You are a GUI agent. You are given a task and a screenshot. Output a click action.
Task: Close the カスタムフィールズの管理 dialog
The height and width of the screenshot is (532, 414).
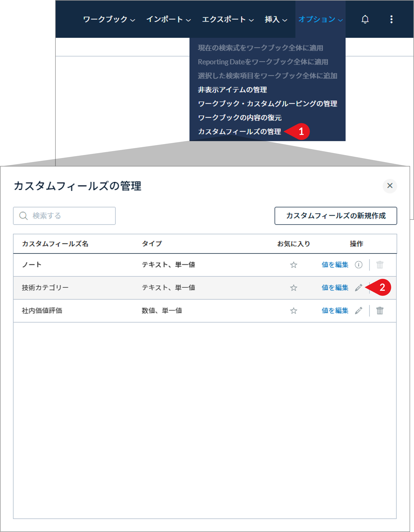point(390,186)
